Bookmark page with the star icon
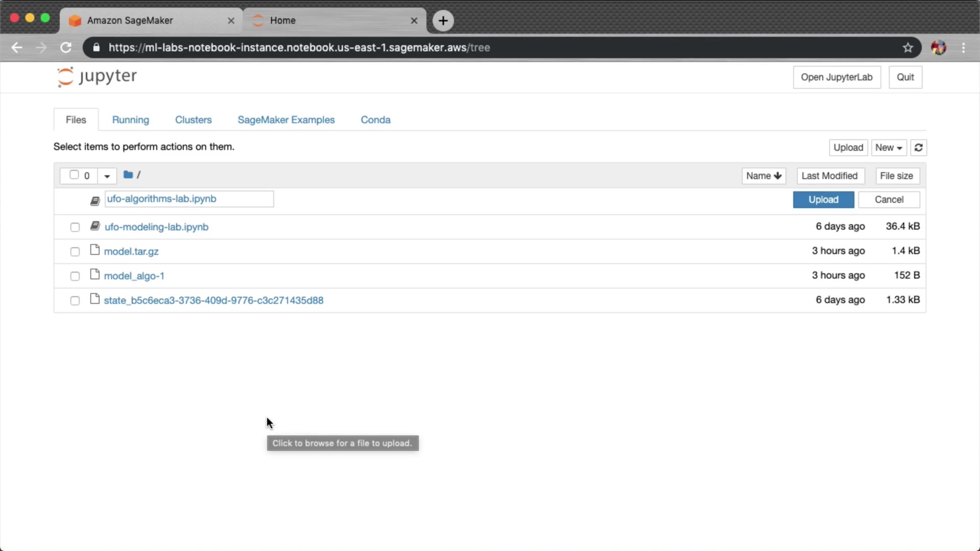Image resolution: width=980 pixels, height=551 pixels. (908, 47)
